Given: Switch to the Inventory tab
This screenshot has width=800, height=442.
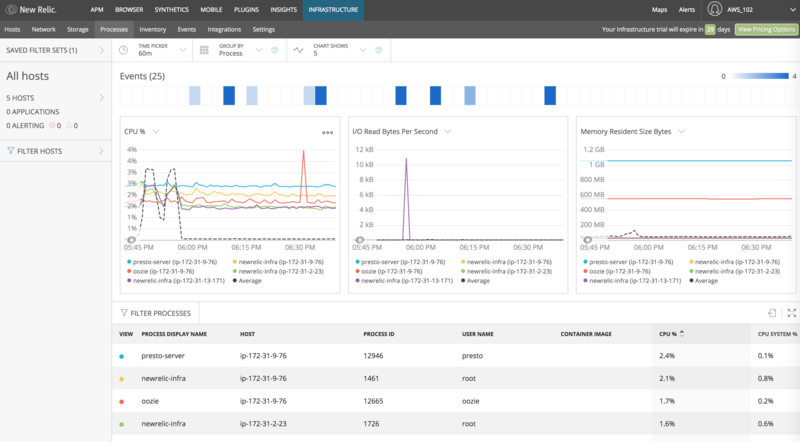Looking at the screenshot, I should [x=153, y=30].
